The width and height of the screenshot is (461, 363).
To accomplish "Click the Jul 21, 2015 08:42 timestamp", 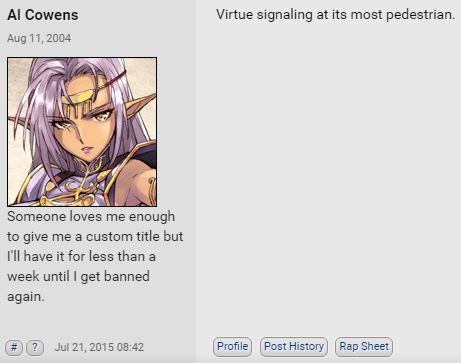I will coord(99,347).
